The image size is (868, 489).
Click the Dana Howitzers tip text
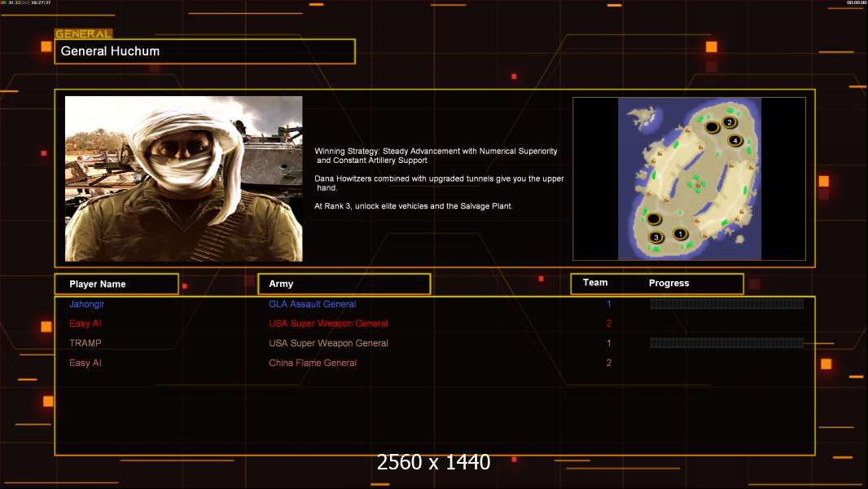(x=439, y=183)
